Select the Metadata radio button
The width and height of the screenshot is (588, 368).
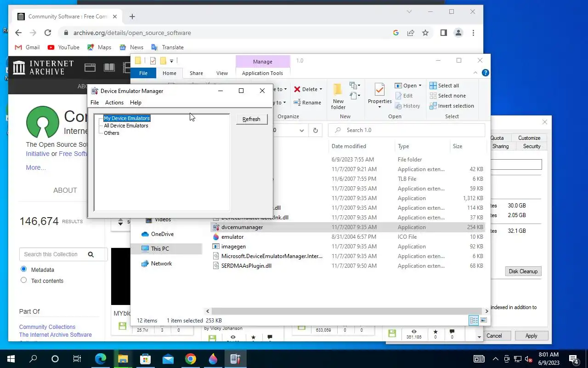tap(24, 269)
